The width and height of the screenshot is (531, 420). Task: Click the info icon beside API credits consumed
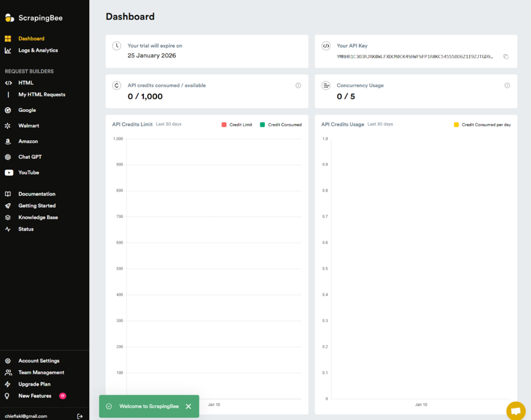298,86
